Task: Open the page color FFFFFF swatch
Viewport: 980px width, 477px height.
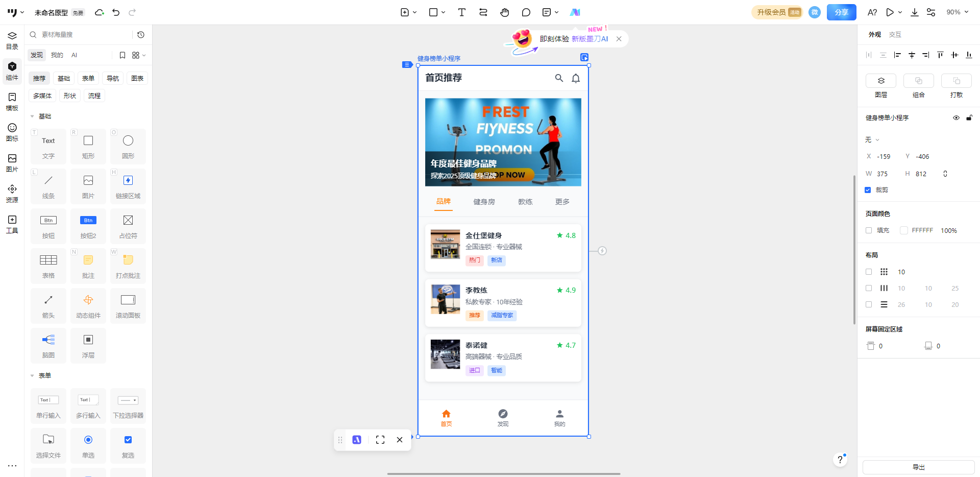Action: point(904,230)
